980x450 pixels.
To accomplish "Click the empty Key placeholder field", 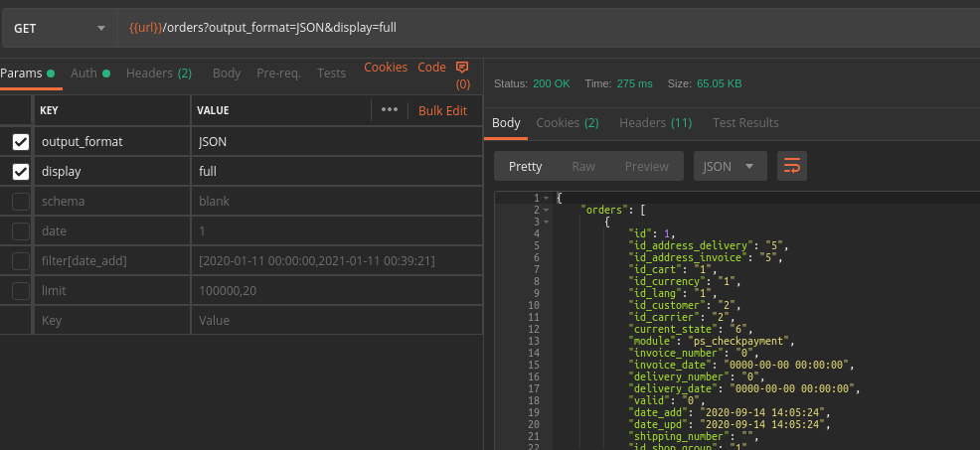I will tap(112, 321).
